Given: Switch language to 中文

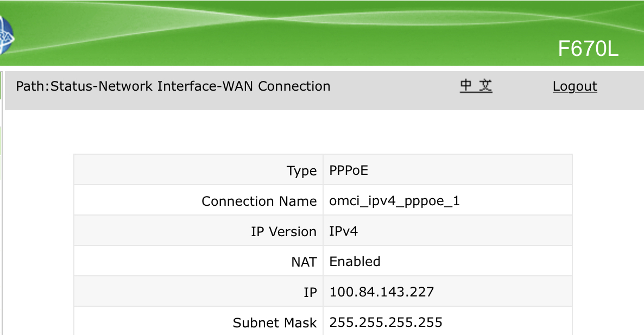Looking at the screenshot, I should (x=476, y=86).
